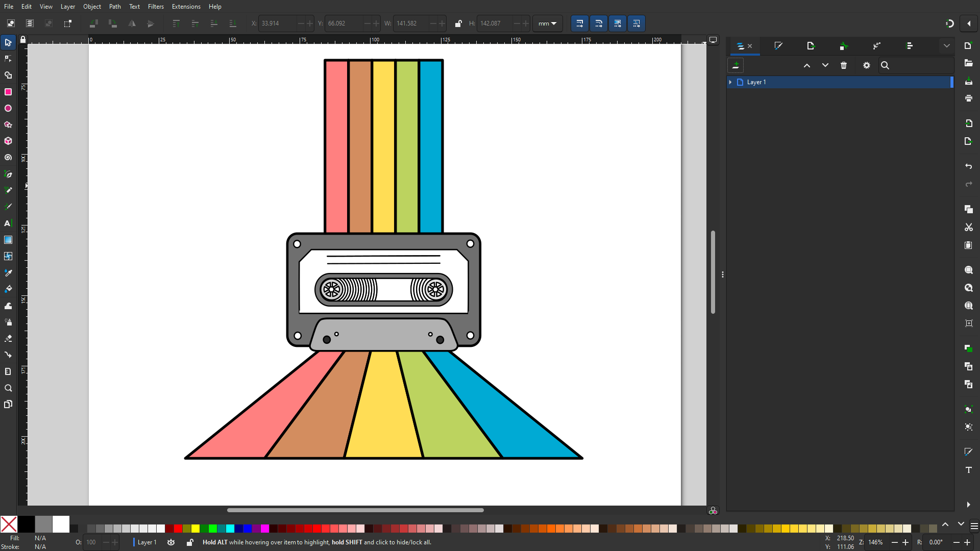The image size is (980, 551).
Task: Toggle Layer 1 visibility eye in status bar
Action: point(171,542)
